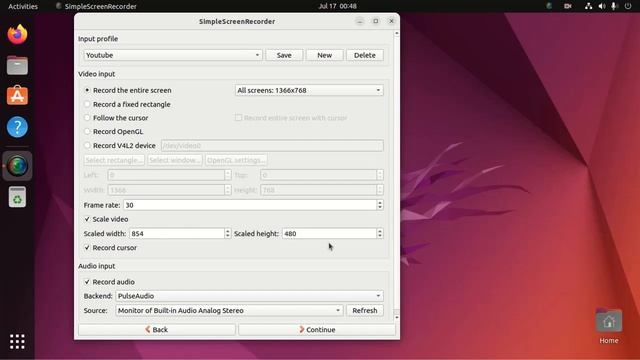This screenshot has height=360, width=640.
Task: Click the microphone indicator in top bar
Action: [614, 6]
